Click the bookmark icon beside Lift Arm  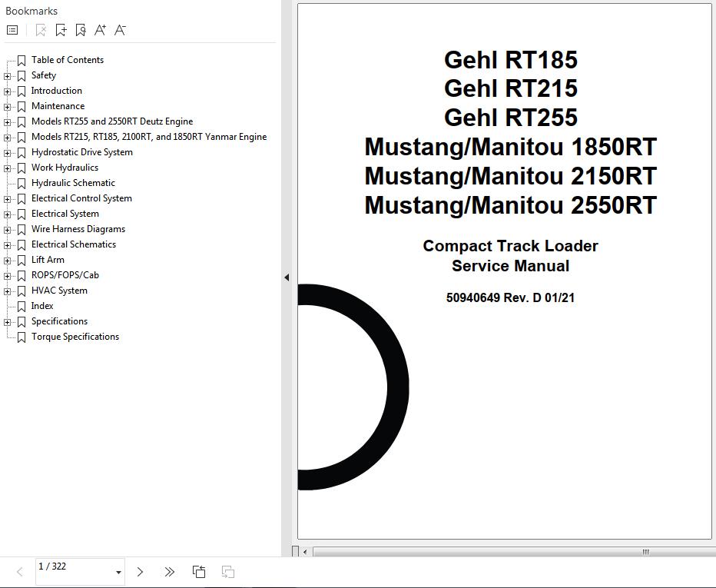(22, 261)
